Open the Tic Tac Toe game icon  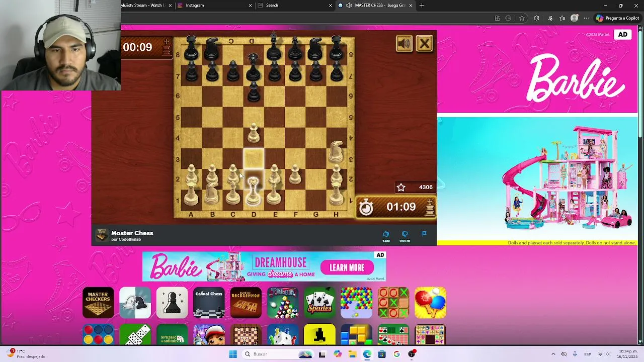(x=393, y=303)
